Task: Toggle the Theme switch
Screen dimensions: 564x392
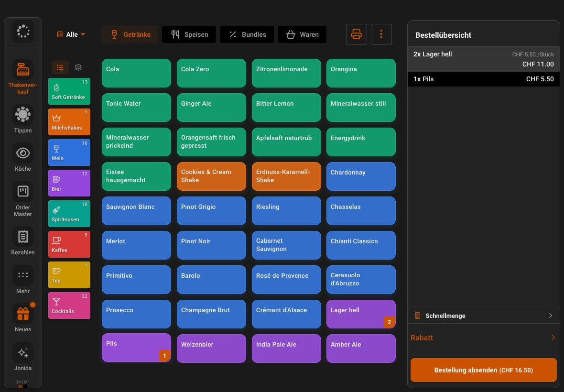Action: point(22,386)
